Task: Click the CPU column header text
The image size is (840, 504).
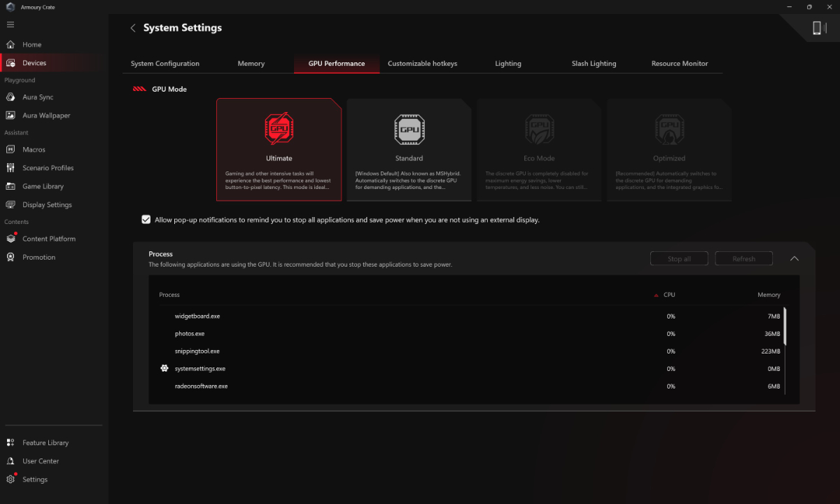Action: click(669, 295)
